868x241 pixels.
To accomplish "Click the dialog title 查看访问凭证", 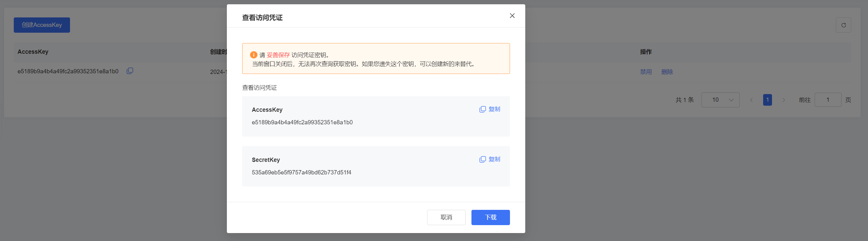I will pos(262,17).
